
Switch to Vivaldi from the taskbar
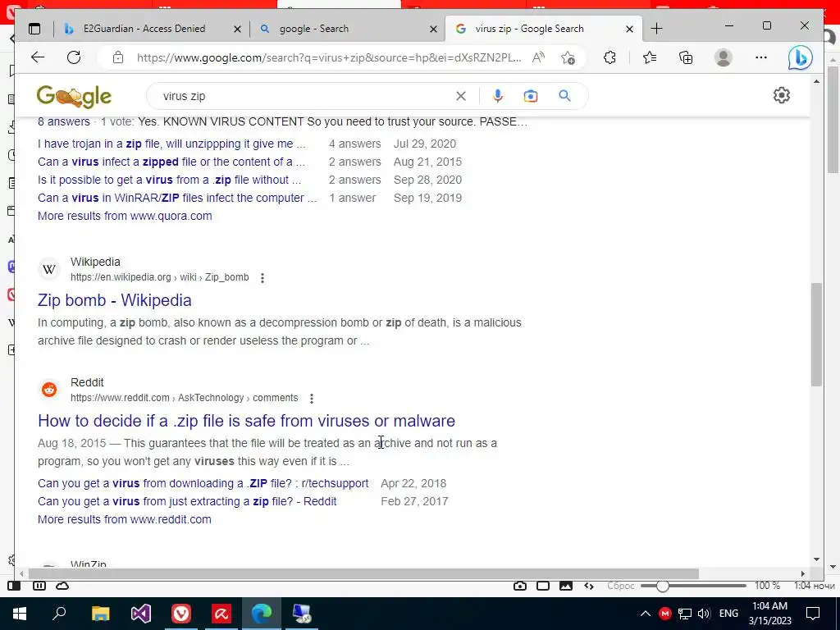point(181,614)
